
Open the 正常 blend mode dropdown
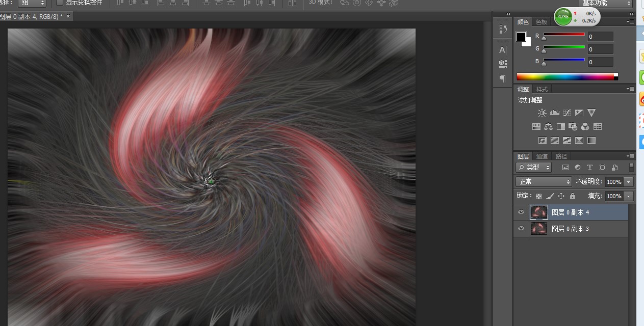click(544, 182)
